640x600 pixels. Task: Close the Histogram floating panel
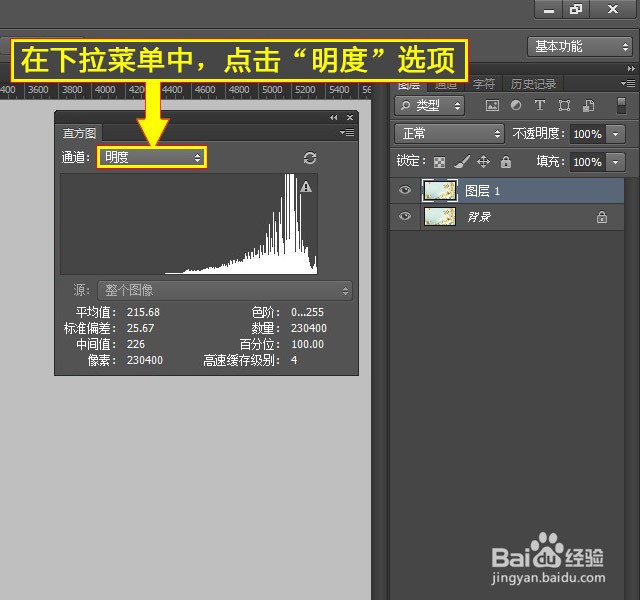(350, 118)
